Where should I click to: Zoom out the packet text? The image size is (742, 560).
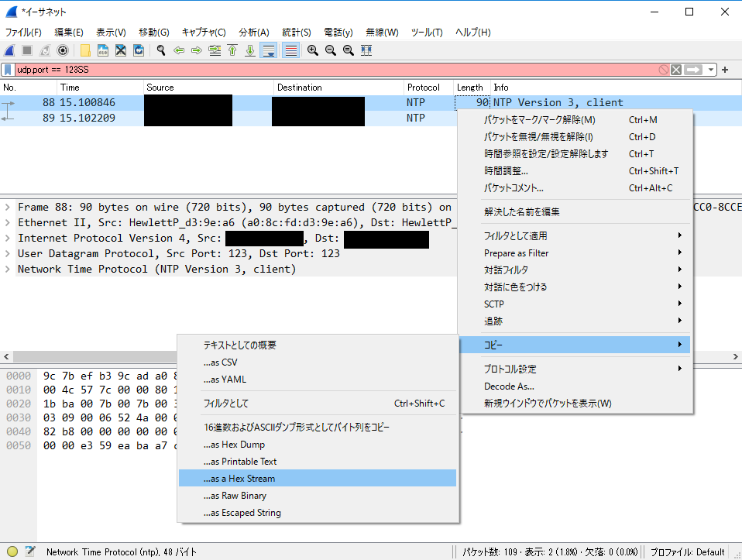click(330, 50)
